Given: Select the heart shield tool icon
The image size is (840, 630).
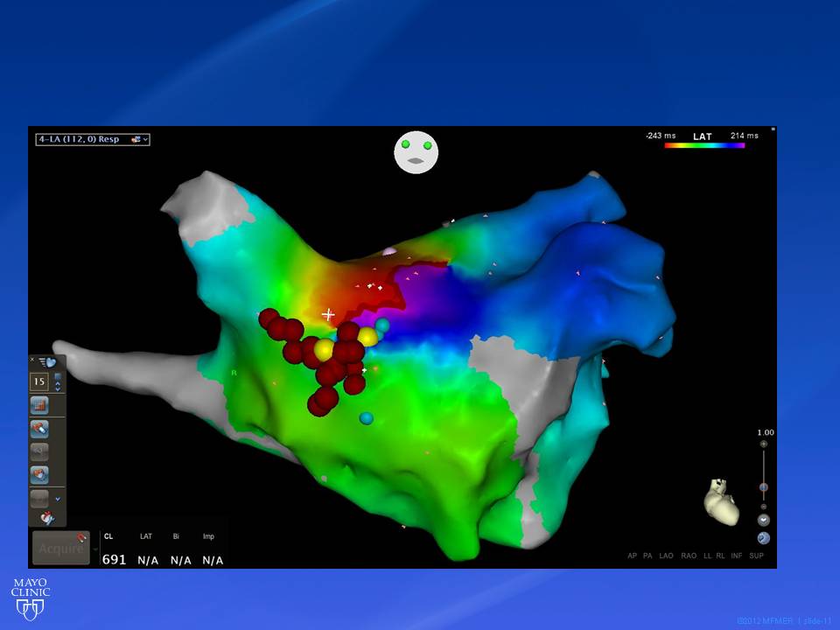Looking at the screenshot, I should [39, 475].
